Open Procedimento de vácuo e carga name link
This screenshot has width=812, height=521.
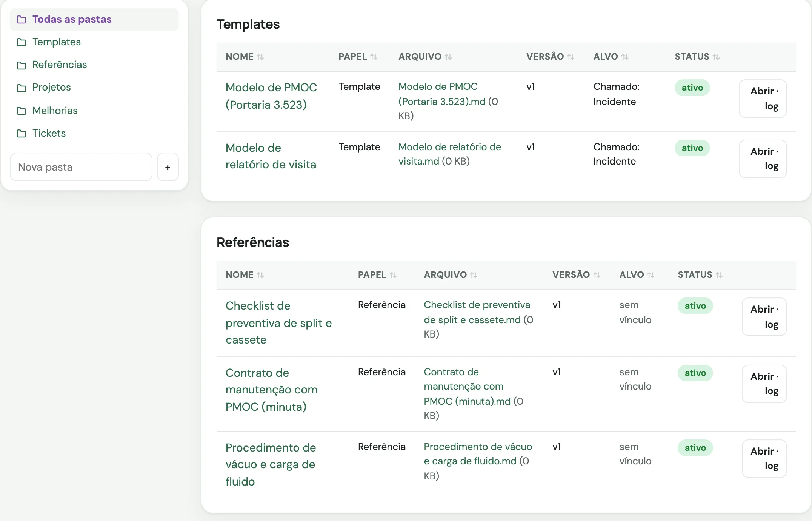[271, 465]
